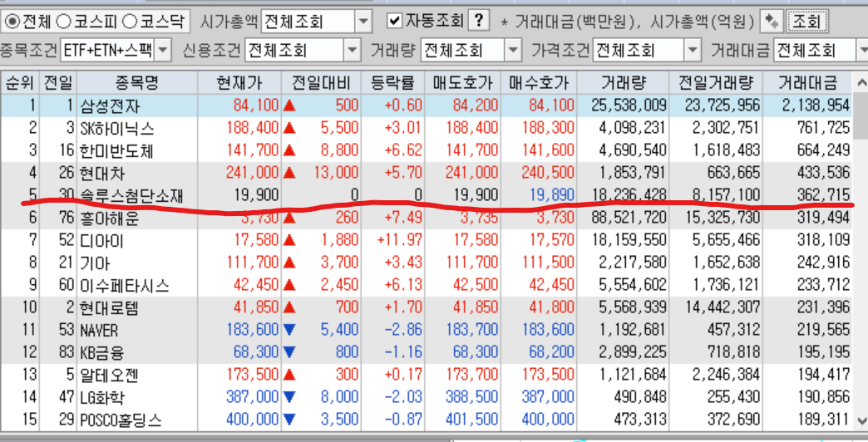Viewport: 868px width, 442px height.
Task: Click 기아 price change 3,700
Action: (340, 263)
